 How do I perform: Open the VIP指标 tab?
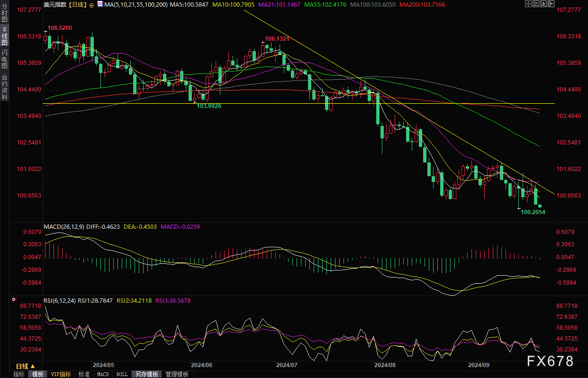[x=61, y=374]
